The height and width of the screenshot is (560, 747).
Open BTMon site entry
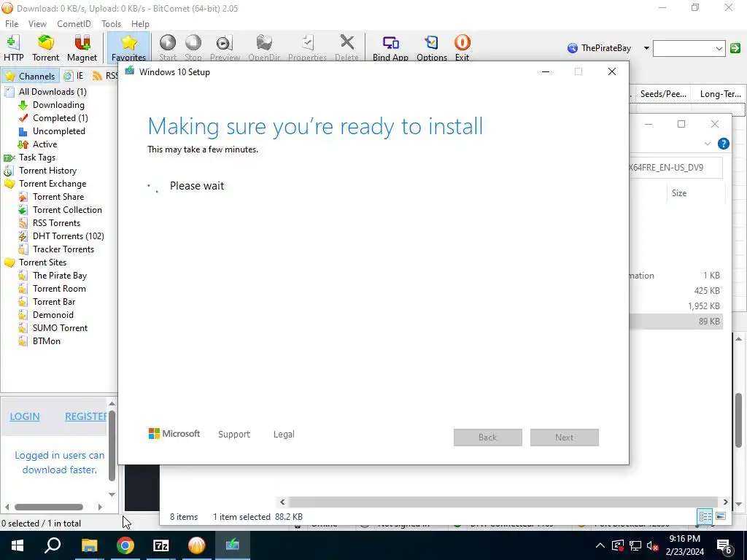click(x=46, y=341)
